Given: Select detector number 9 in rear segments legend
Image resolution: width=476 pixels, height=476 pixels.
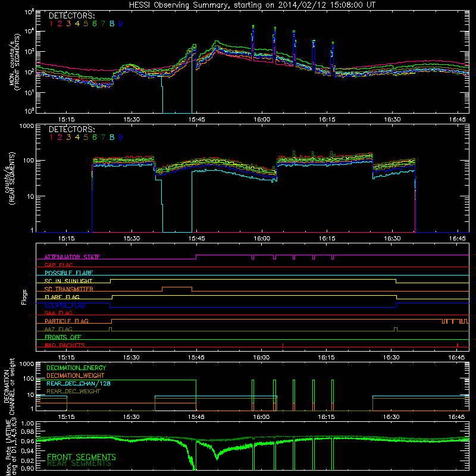Looking at the screenshot, I should [x=121, y=137].
